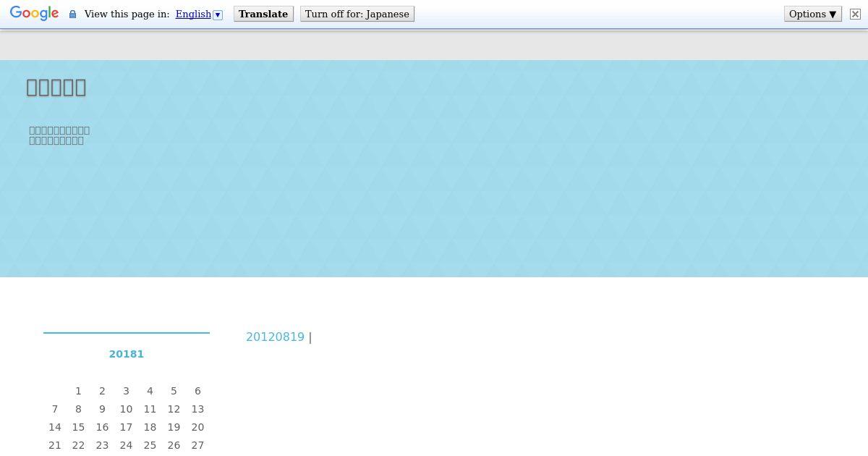Select calendar day 2
Screen dimensions: 868x456
(x=102, y=391)
